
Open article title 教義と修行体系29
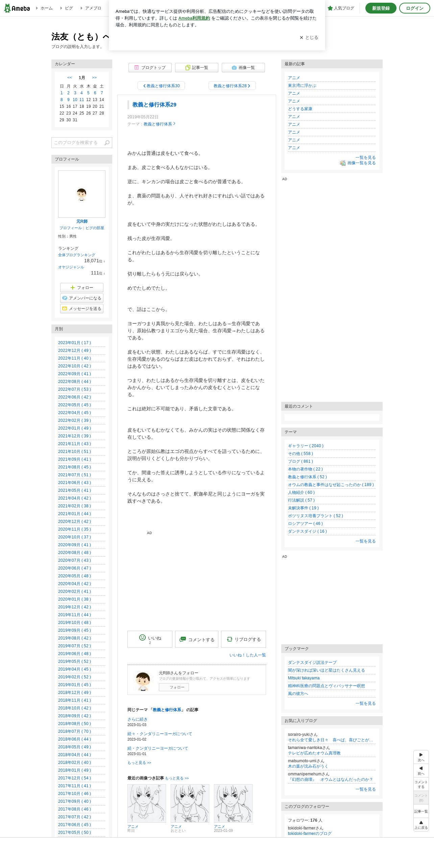(154, 105)
